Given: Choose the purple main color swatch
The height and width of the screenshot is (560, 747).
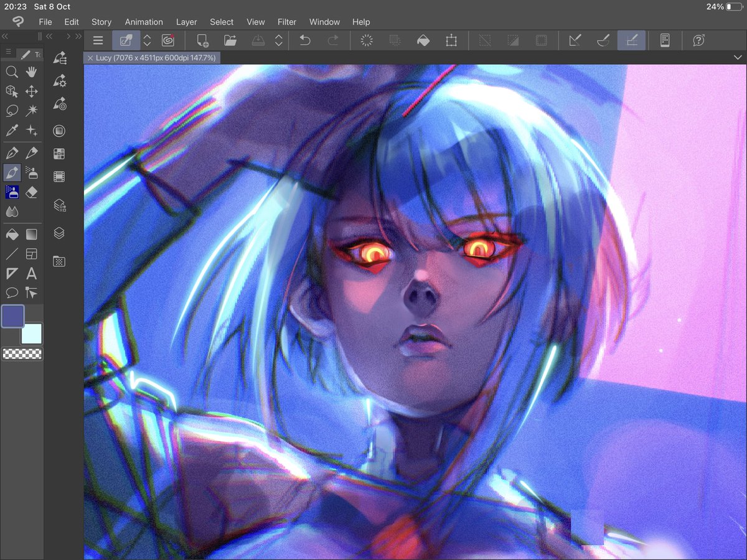Looking at the screenshot, I should click(13, 316).
